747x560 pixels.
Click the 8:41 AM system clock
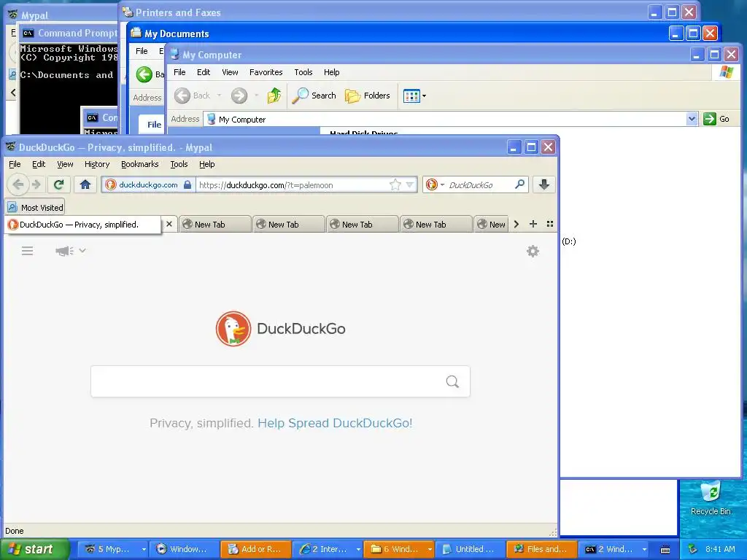(x=720, y=549)
